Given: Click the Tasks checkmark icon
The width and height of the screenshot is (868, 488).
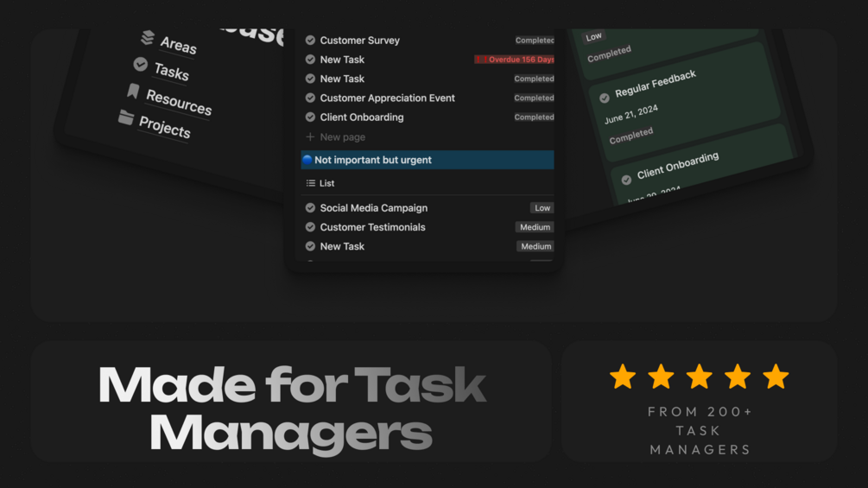Looking at the screenshot, I should (141, 65).
